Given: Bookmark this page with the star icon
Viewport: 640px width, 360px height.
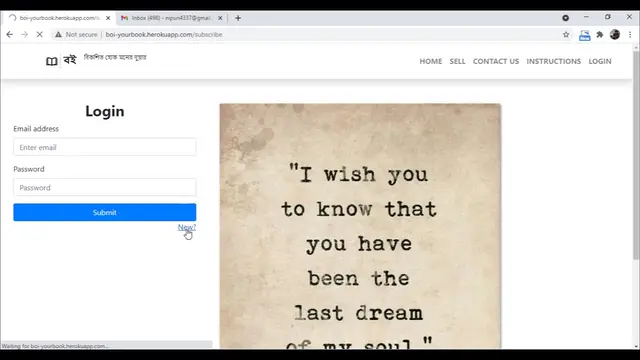Looking at the screenshot, I should click(x=566, y=35).
